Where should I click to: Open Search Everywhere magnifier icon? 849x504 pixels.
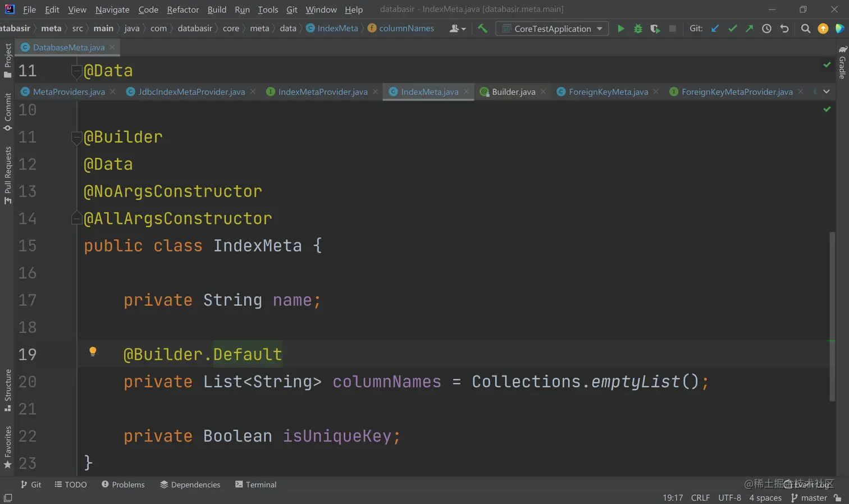[x=805, y=29]
